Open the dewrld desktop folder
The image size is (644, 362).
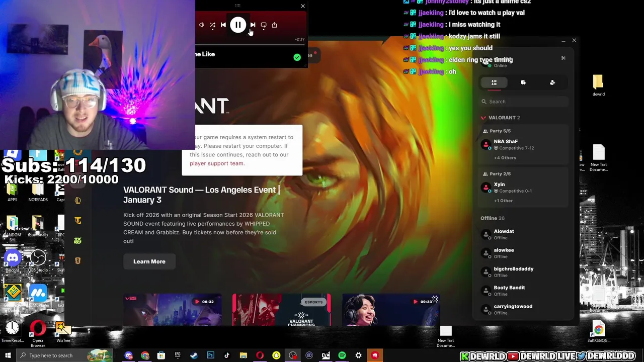pos(598,85)
